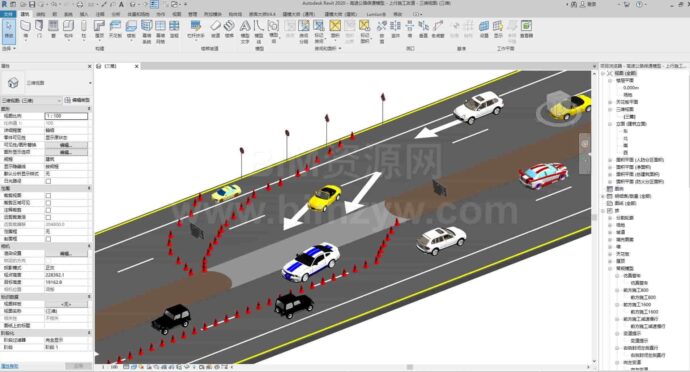Select the Wall tool in the ribbon
The width and height of the screenshot is (690, 372).
[x=26, y=29]
